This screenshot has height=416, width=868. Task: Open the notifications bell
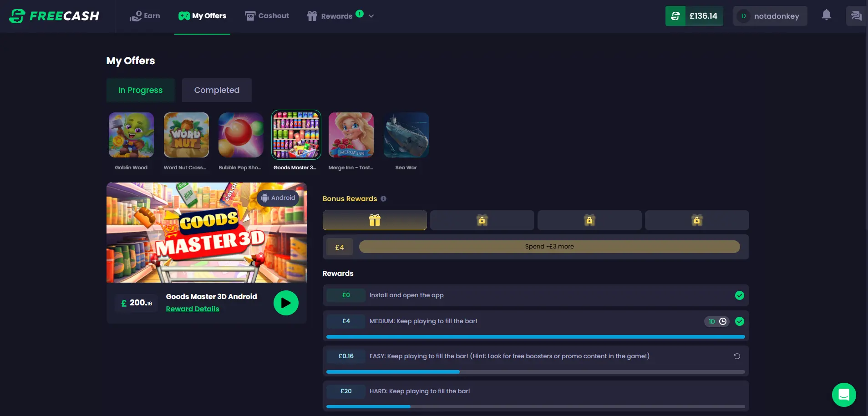pos(826,15)
